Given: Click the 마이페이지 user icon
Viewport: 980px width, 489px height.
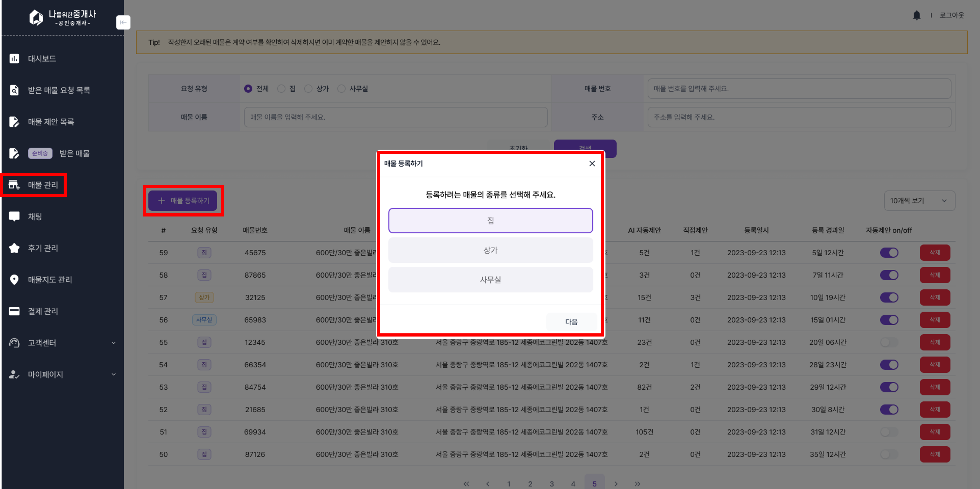Looking at the screenshot, I should point(14,374).
